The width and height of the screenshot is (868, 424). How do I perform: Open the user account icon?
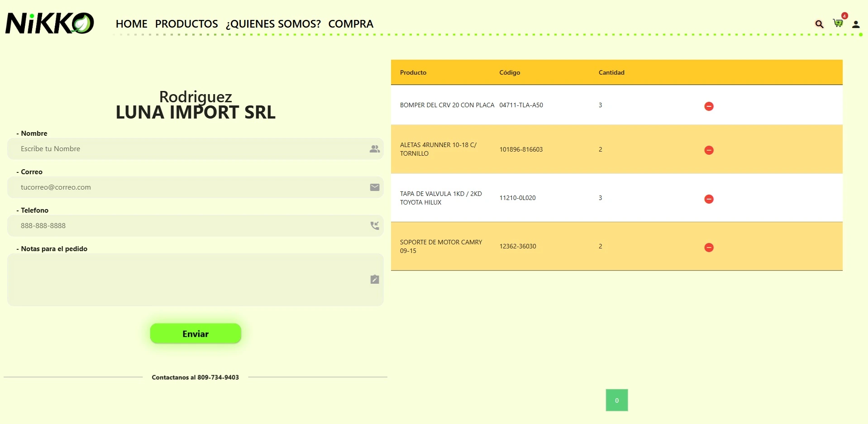click(x=856, y=24)
